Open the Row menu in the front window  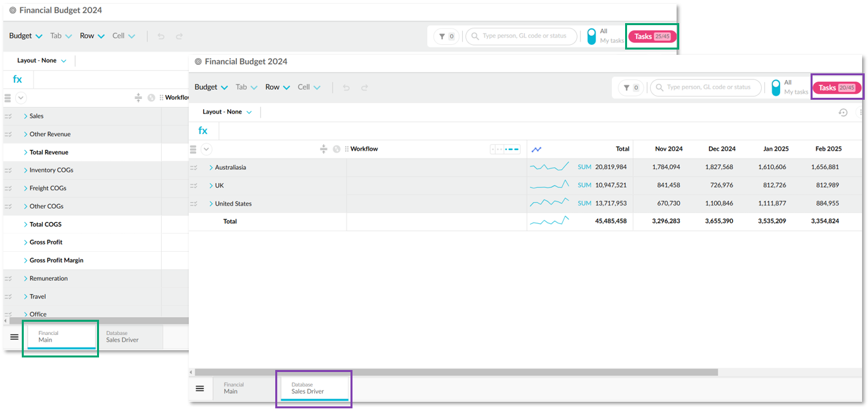[277, 87]
